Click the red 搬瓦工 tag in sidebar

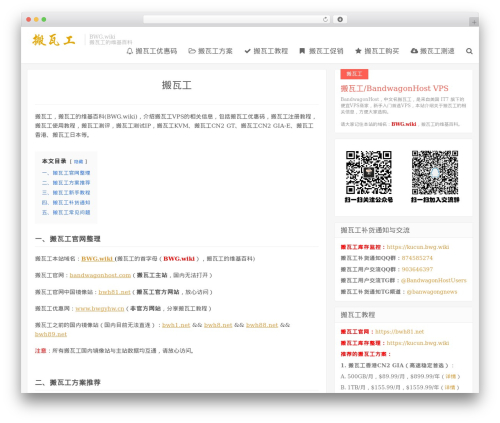(354, 74)
